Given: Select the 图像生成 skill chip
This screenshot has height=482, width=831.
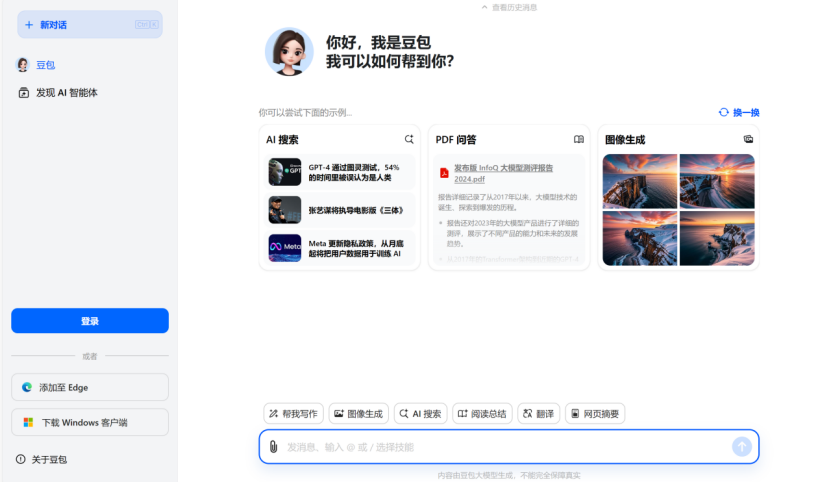Looking at the screenshot, I should click(x=359, y=414).
